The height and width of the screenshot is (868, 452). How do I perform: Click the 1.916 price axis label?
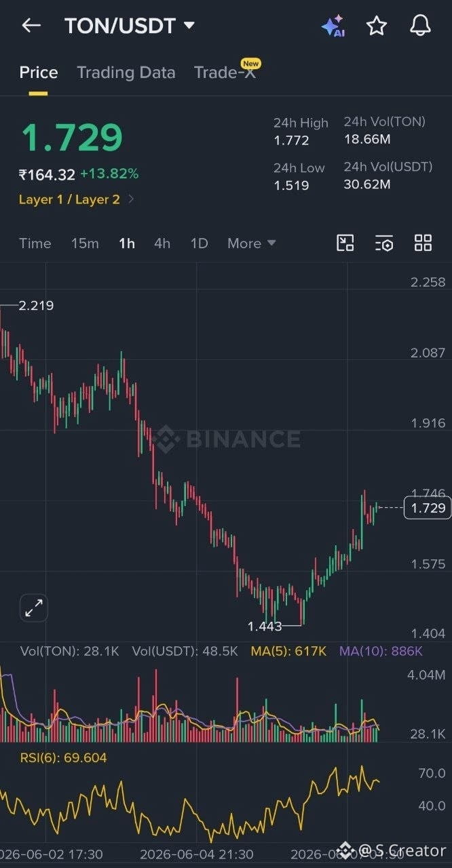428,423
